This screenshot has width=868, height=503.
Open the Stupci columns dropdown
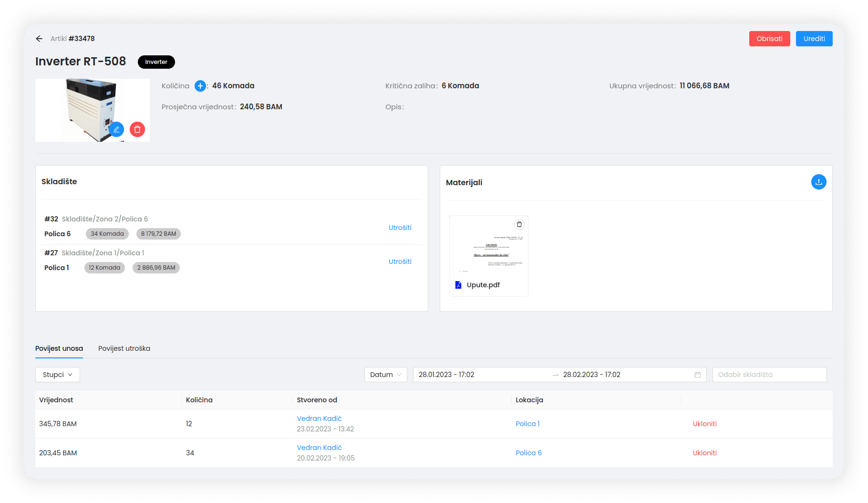point(58,375)
